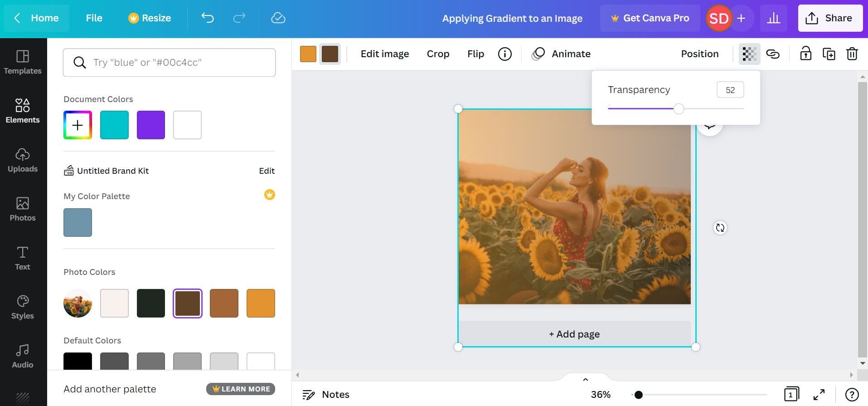The image size is (868, 406).
Task: Click the Add page button
Action: point(574,334)
